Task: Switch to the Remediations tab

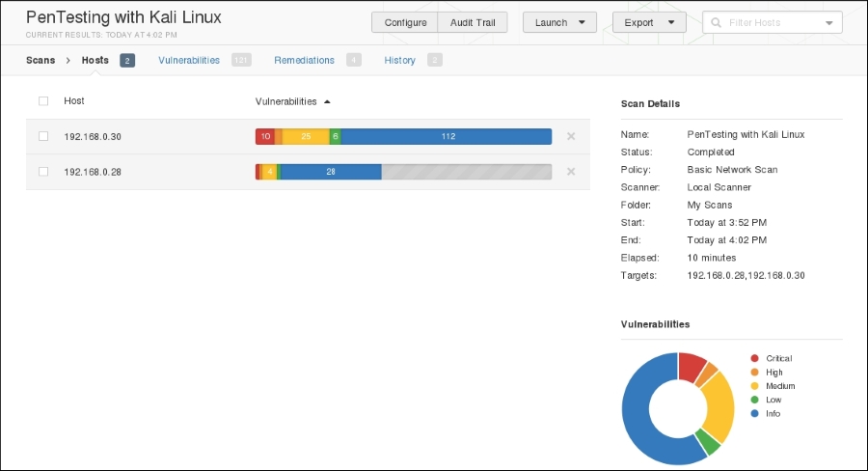Action: pyautogui.click(x=304, y=60)
